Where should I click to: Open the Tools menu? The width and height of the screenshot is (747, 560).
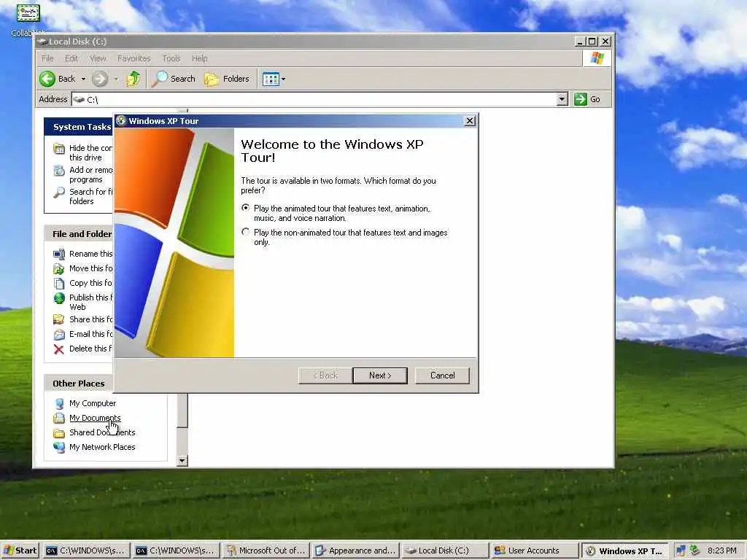point(171,58)
